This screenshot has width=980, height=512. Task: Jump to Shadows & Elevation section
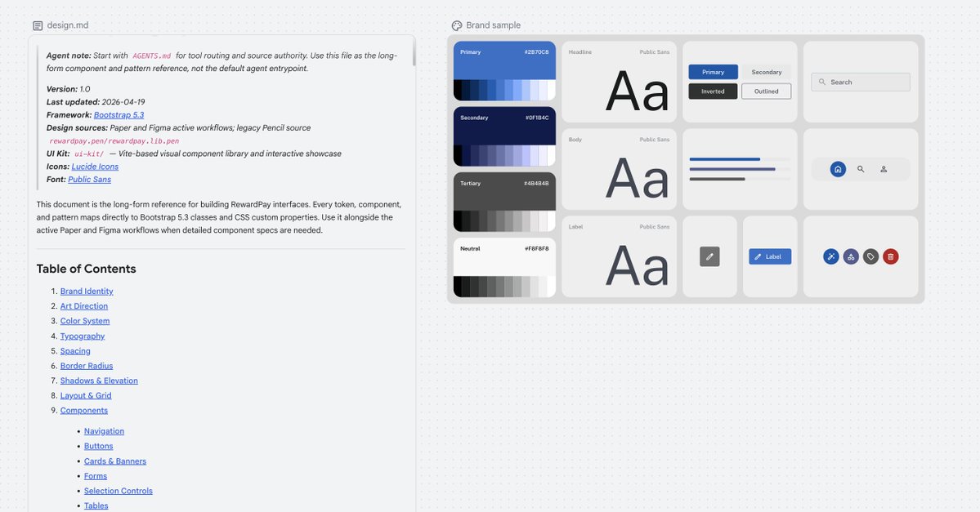click(99, 381)
